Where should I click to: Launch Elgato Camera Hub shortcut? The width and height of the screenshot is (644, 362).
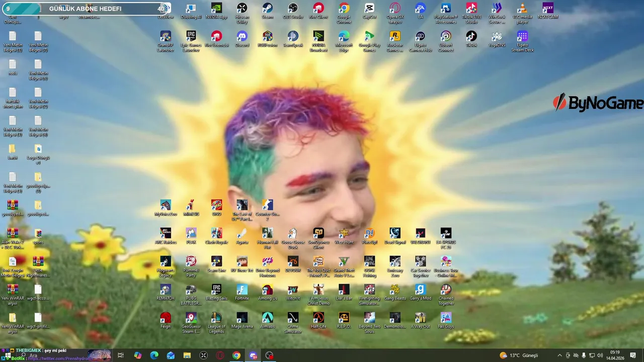pyautogui.click(x=420, y=42)
